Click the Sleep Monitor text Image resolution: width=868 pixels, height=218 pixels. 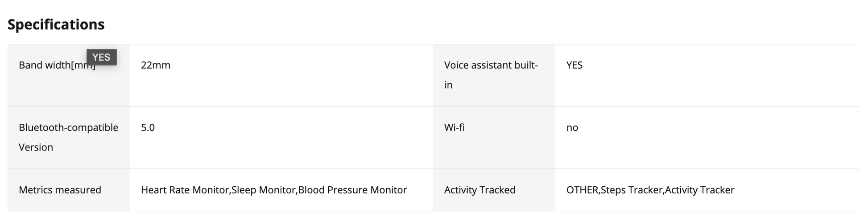[x=264, y=190]
